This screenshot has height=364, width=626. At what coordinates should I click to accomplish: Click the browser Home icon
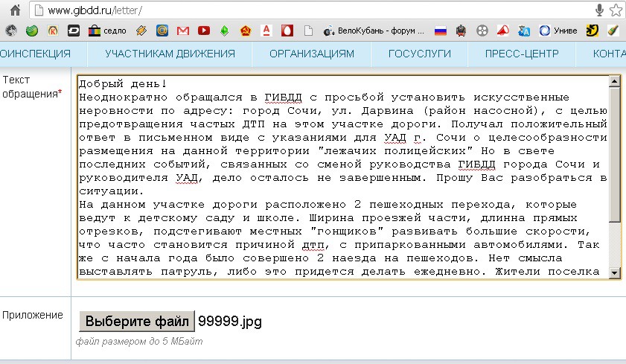[14, 10]
